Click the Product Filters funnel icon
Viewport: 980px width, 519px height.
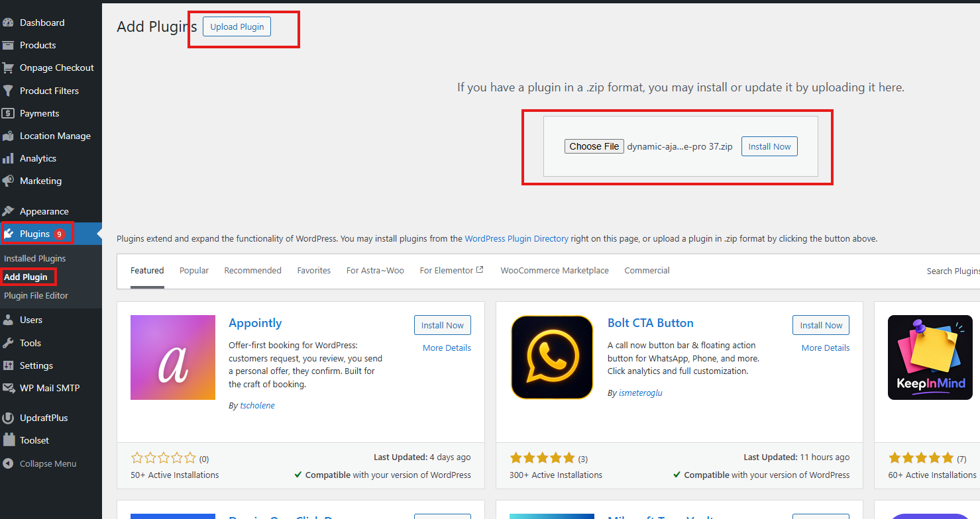(8, 91)
